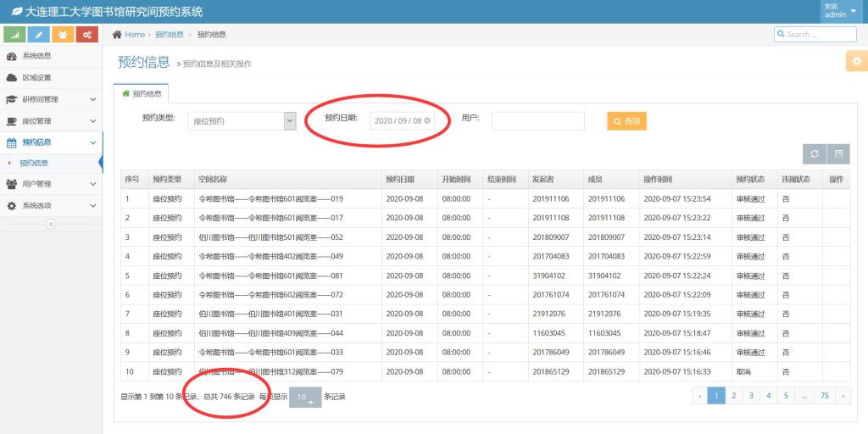Collapse the sidebar with the arrow button

click(51, 224)
